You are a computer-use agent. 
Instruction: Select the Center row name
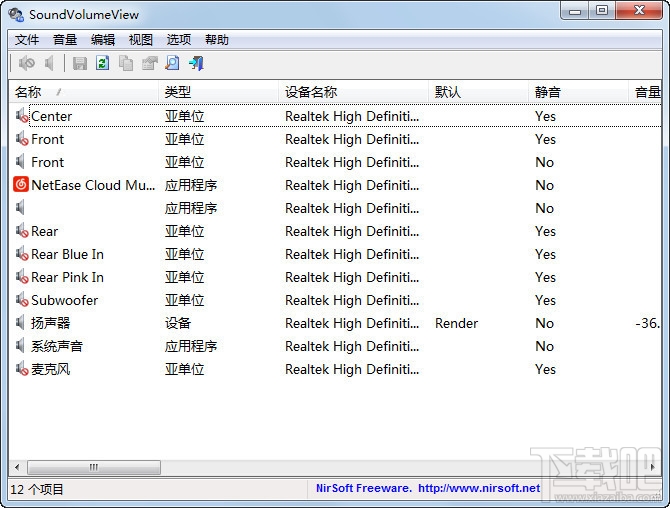click(x=52, y=116)
